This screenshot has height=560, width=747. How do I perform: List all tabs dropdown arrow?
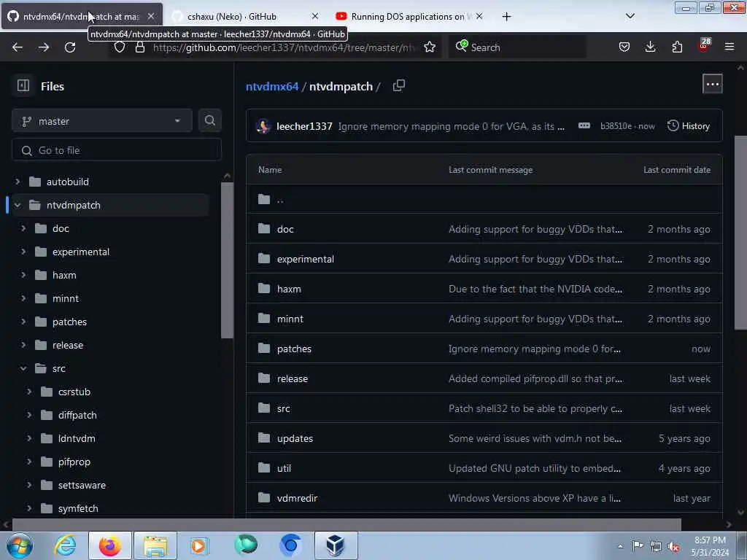(630, 16)
